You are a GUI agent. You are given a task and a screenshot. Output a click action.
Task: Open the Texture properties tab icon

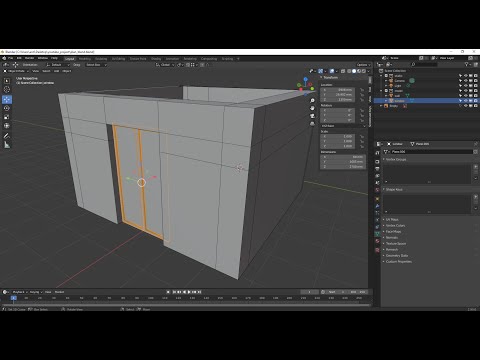(x=377, y=250)
